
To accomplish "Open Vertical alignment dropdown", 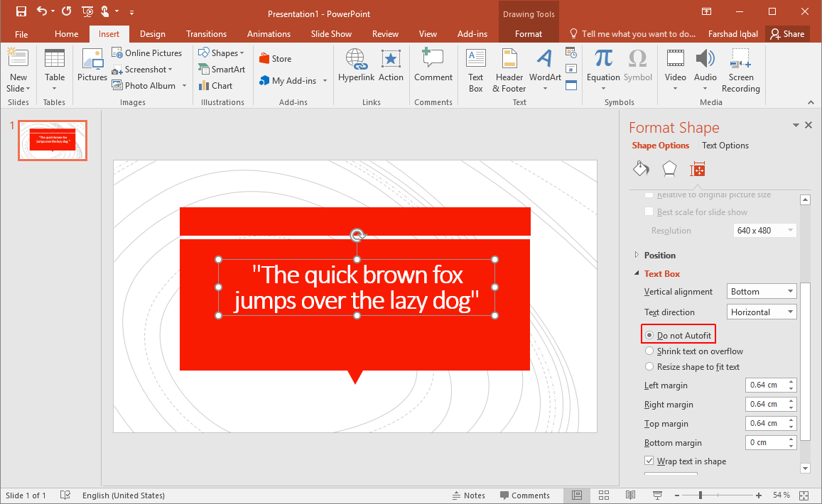I will click(762, 292).
